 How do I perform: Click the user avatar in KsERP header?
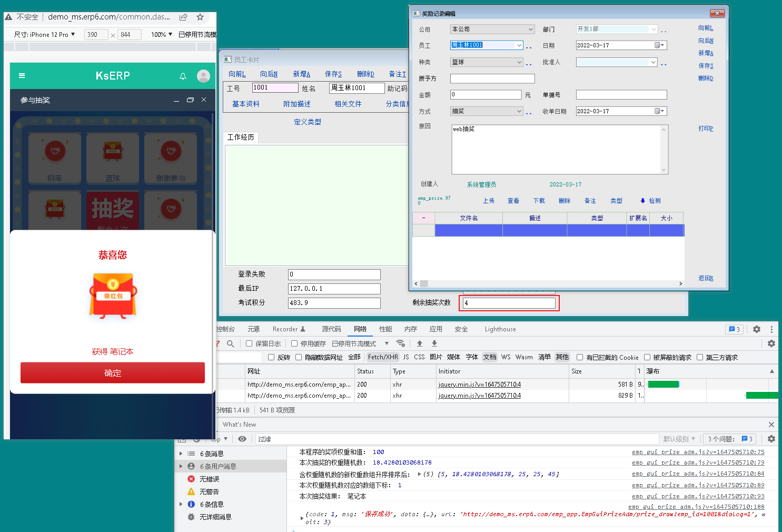pos(203,76)
